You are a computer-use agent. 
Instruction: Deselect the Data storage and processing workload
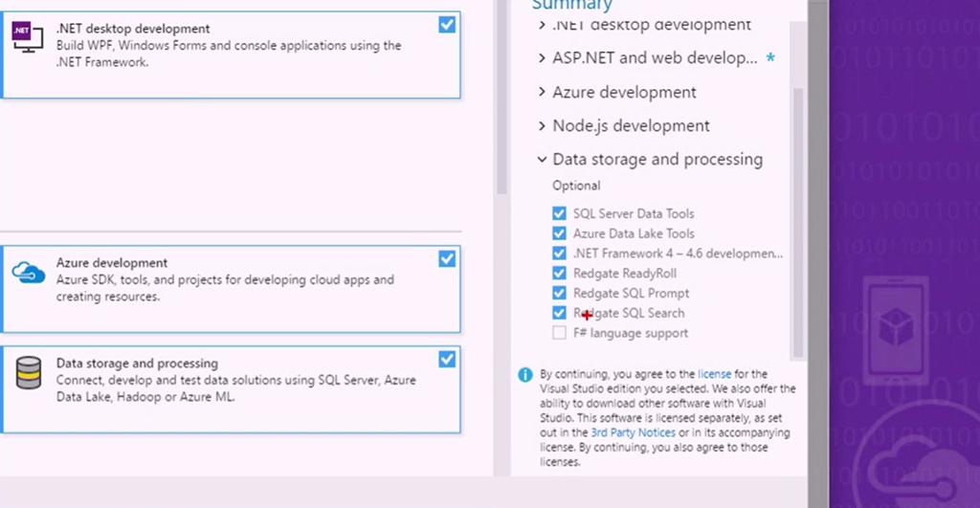[447, 360]
